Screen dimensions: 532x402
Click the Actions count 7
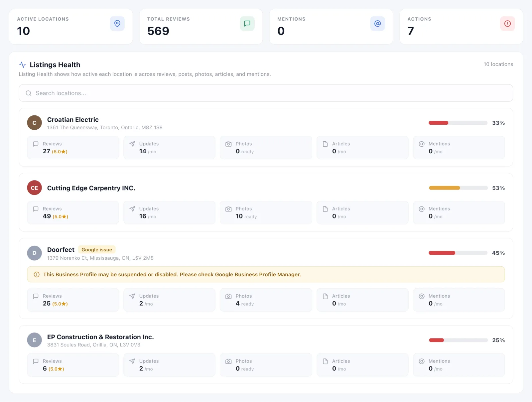click(411, 31)
